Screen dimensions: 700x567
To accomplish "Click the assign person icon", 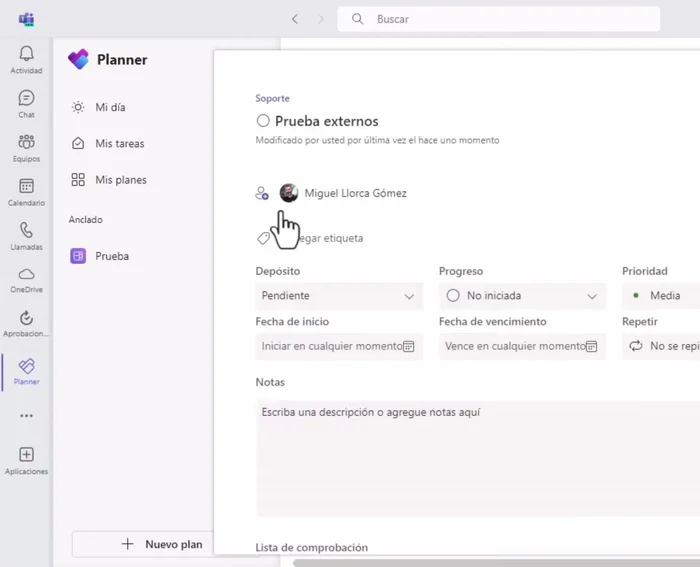I will [x=262, y=194].
